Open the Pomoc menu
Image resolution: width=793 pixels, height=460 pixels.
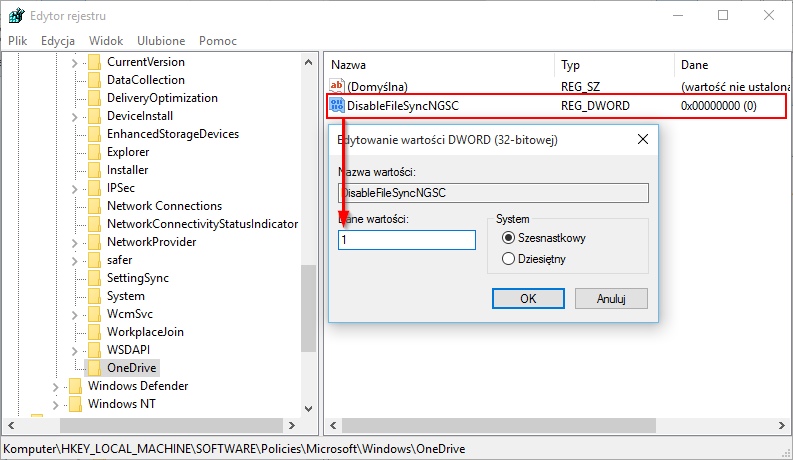click(x=217, y=40)
